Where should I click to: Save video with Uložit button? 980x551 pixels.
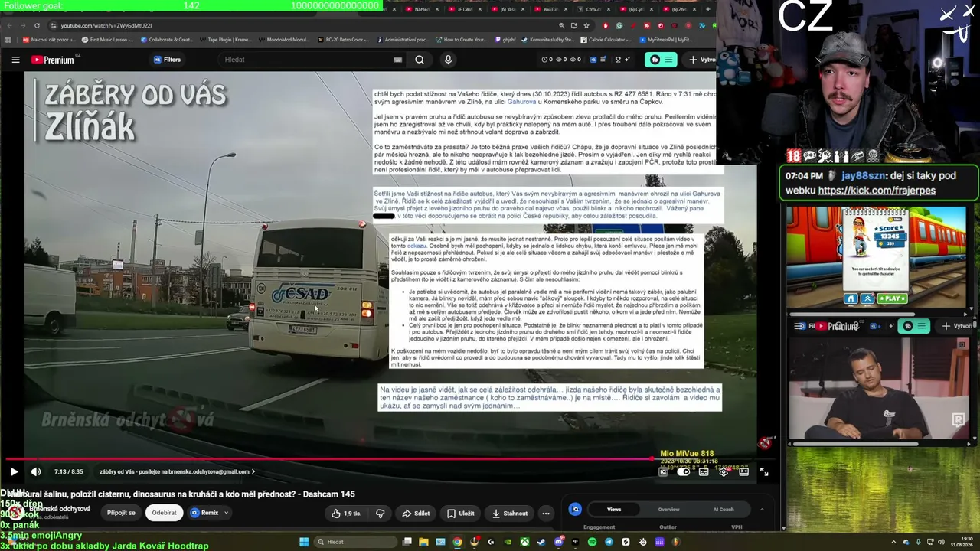tap(461, 514)
